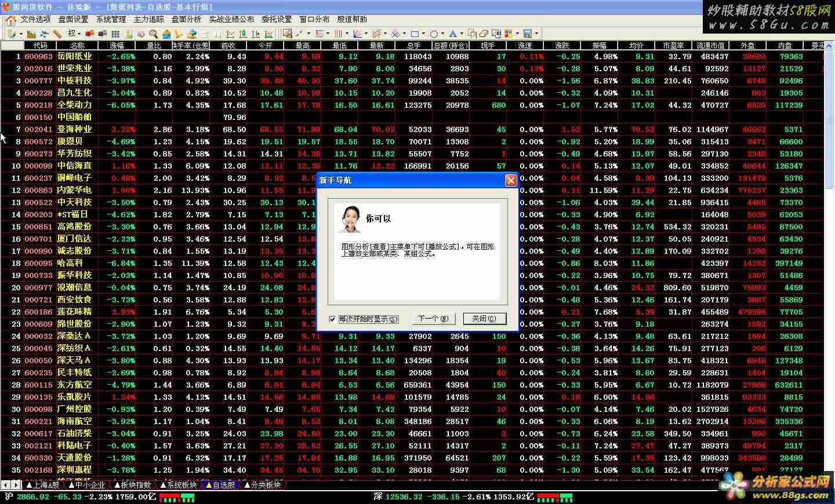Click the red folder toolbar icon
Image resolution: width=835 pixels, height=504 pixels.
point(89,34)
